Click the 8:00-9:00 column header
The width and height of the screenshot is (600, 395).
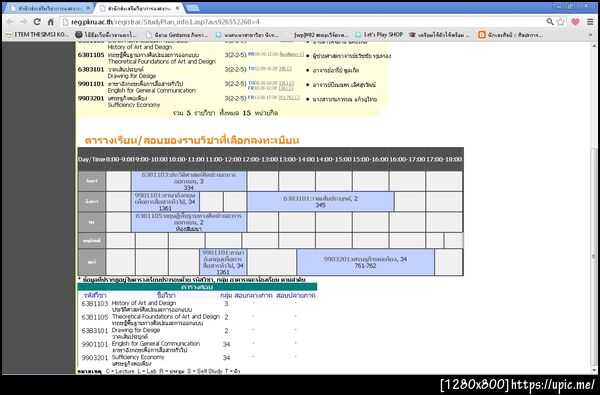(x=121, y=159)
